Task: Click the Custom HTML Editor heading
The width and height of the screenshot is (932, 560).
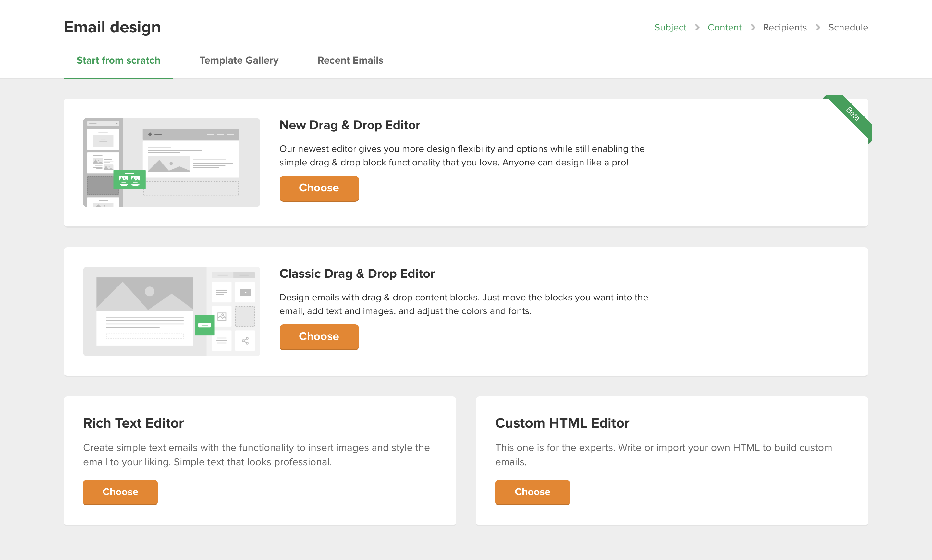Action: [562, 423]
